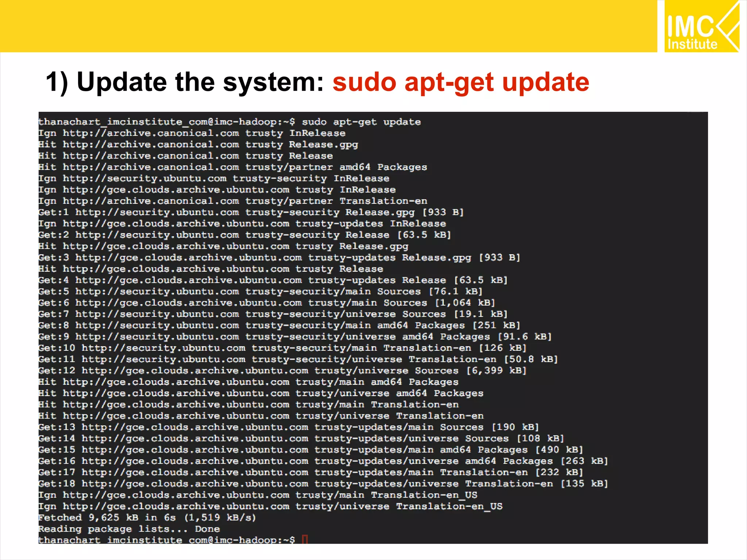Click line 'trusty/partner amd64 Packages'
The width and height of the screenshot is (747, 560).
pos(233,167)
